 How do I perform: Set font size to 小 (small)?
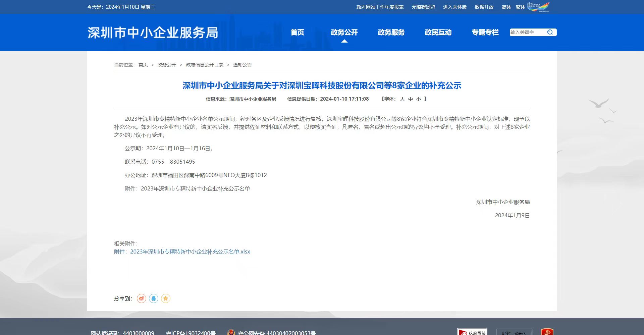tap(419, 99)
